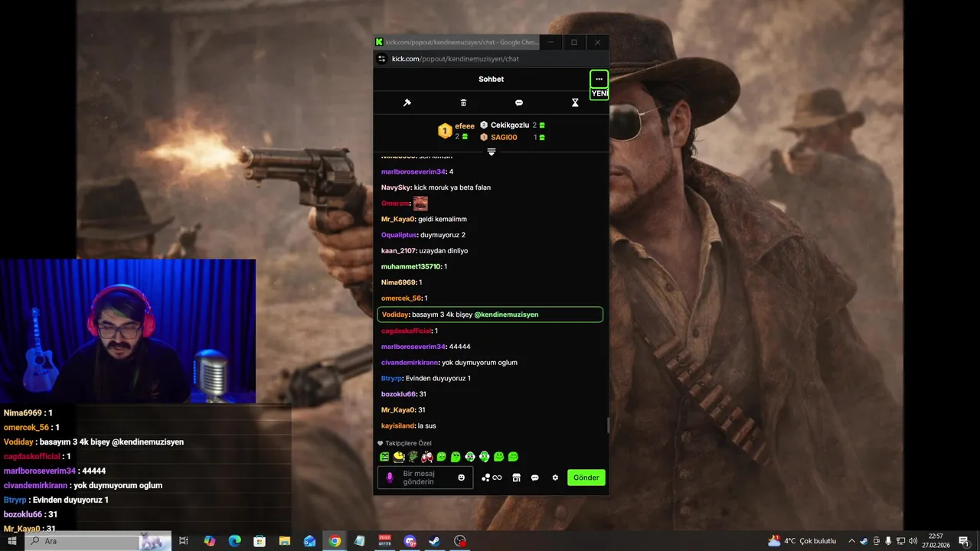The height and width of the screenshot is (551, 980).
Task: Click the hourglass slow-mode icon
Action: 575,103
